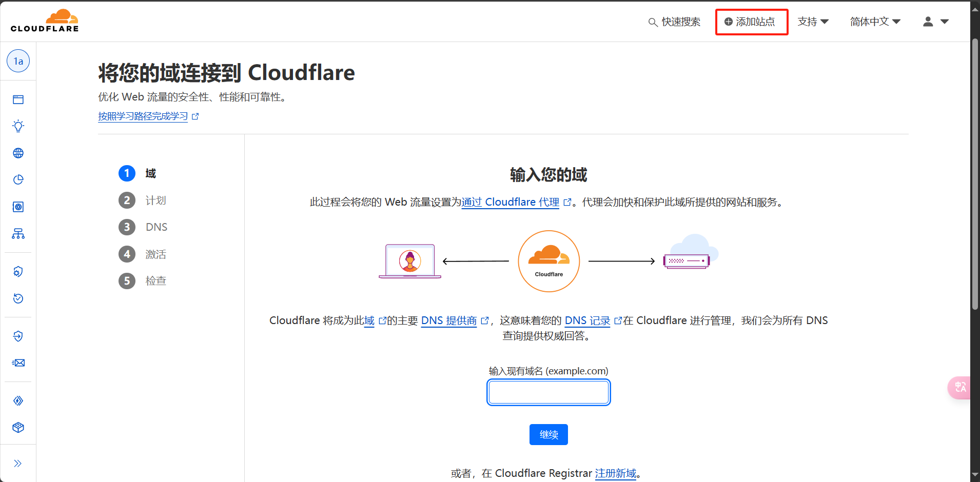Open the account avatar labeled 1a

18,61
